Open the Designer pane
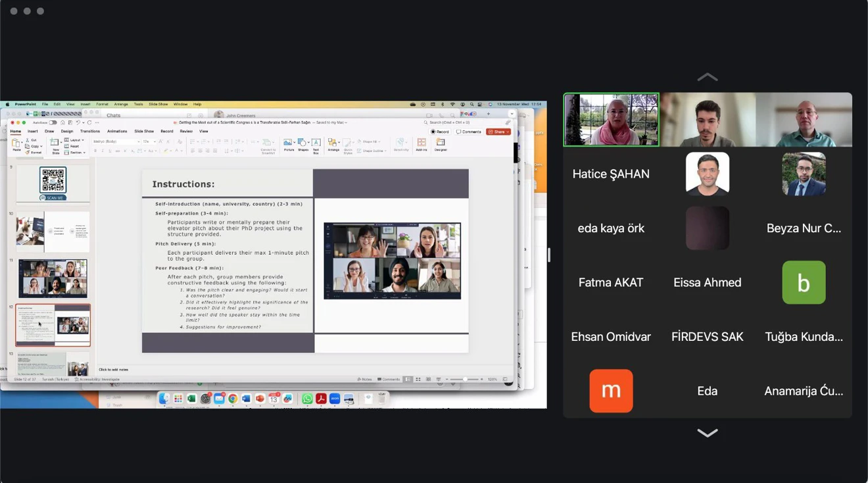 click(x=441, y=144)
